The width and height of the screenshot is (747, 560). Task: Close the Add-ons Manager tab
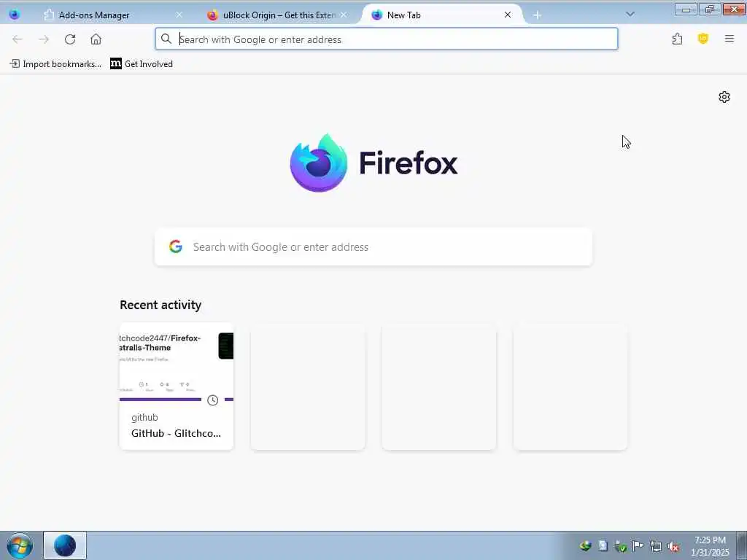click(x=179, y=15)
